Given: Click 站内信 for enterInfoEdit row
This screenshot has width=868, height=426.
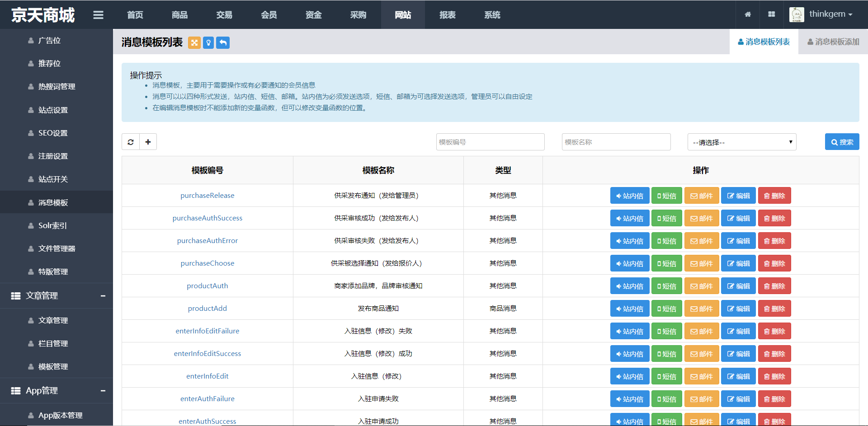Looking at the screenshot, I should pos(630,376).
